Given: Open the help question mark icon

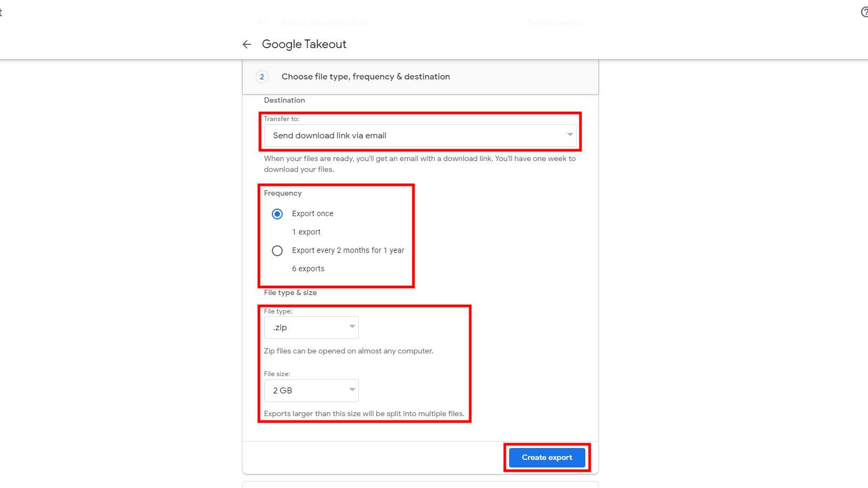Looking at the screenshot, I should [x=864, y=12].
